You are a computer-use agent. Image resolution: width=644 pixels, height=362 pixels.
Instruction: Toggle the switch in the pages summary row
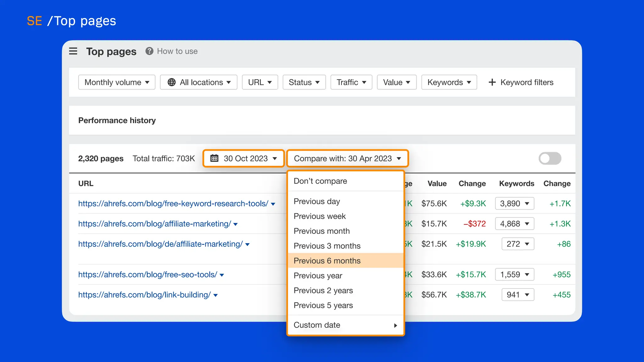[550, 158]
